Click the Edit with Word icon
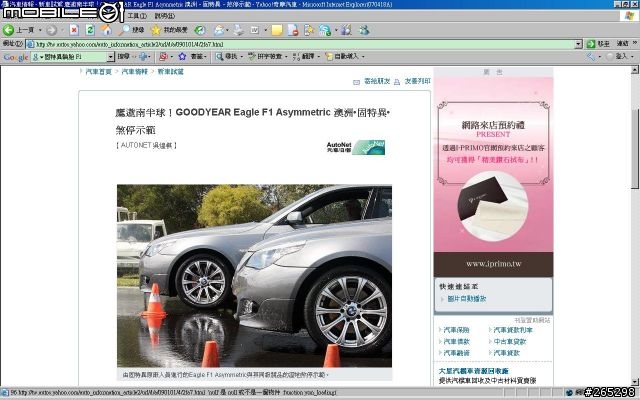 [x=255, y=30]
